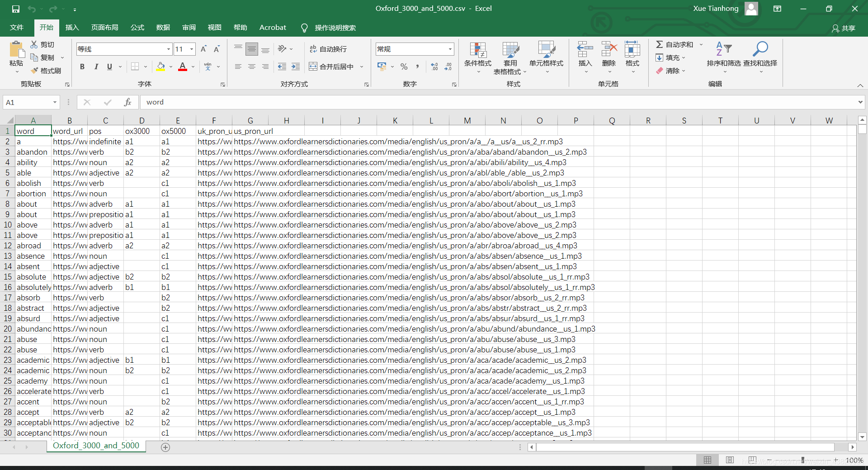Viewport: 868px width, 470px height.
Task: Click the Copy icon
Action: 34,57
